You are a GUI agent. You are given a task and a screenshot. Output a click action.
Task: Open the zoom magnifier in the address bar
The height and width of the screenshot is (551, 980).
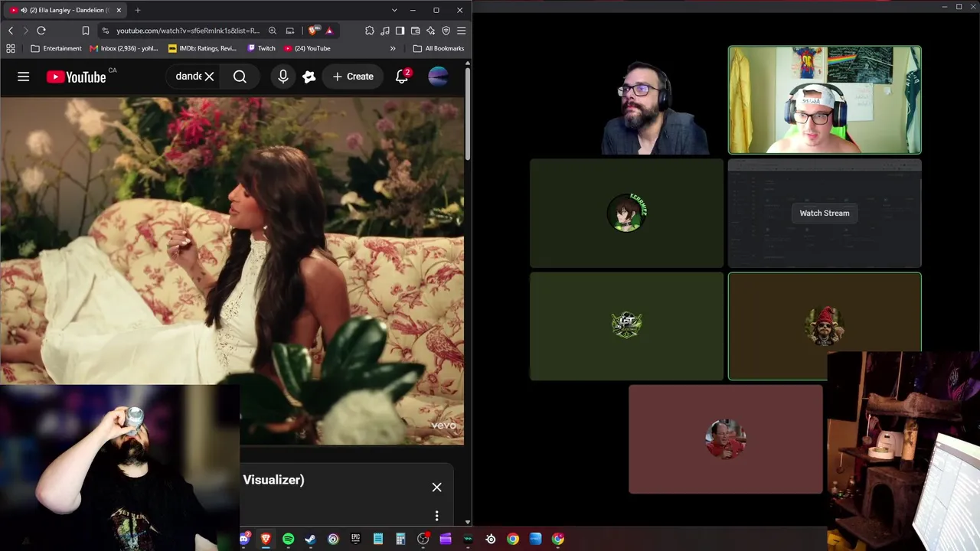tap(273, 31)
